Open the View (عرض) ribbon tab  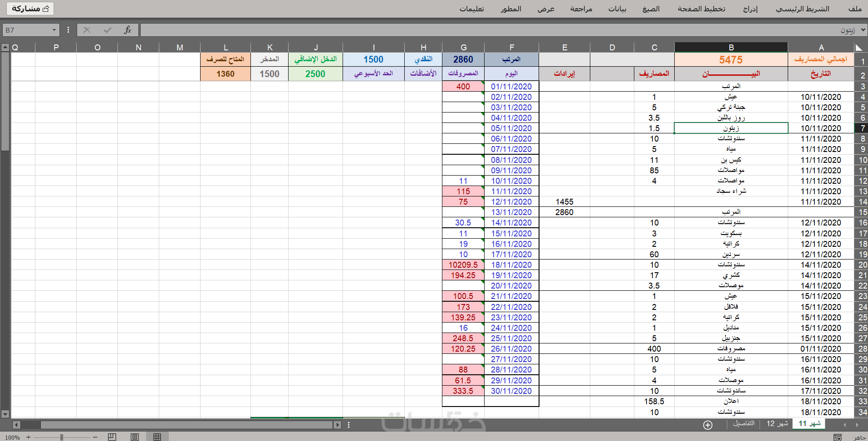[x=546, y=9]
